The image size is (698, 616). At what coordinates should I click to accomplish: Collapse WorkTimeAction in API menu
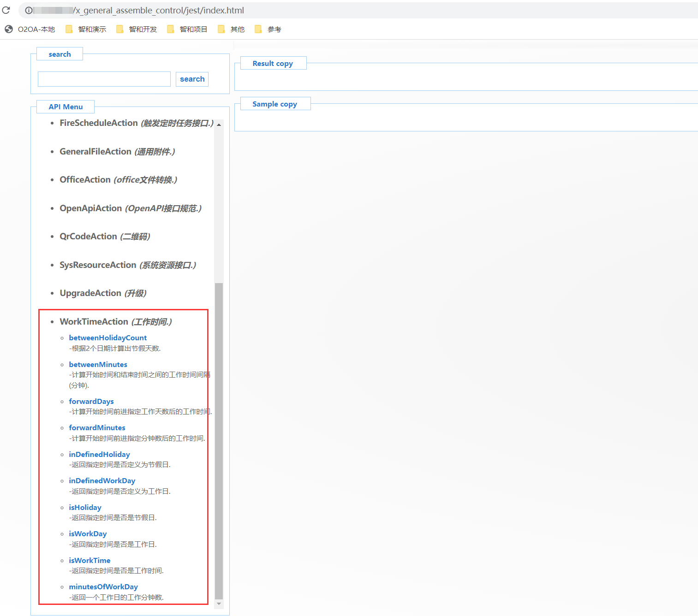(116, 322)
